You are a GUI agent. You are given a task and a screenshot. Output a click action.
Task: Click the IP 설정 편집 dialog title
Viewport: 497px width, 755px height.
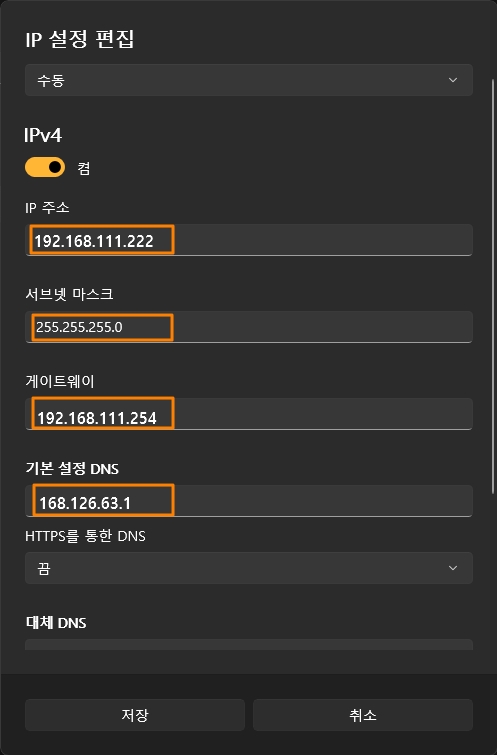pyautogui.click(x=79, y=39)
